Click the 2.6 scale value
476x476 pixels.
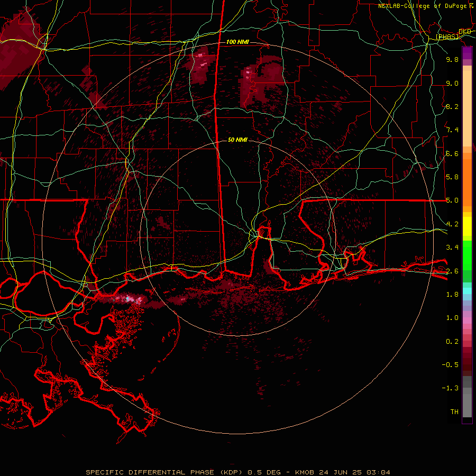click(452, 271)
